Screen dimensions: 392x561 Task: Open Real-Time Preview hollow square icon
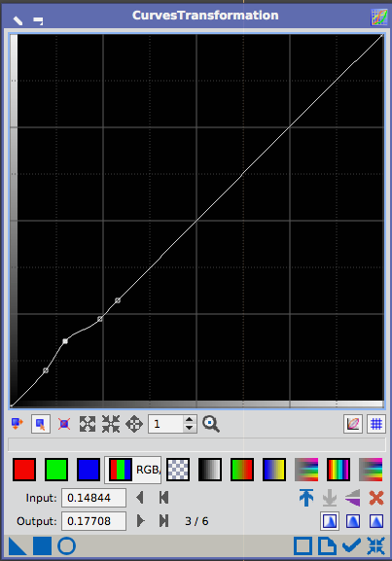click(x=303, y=546)
